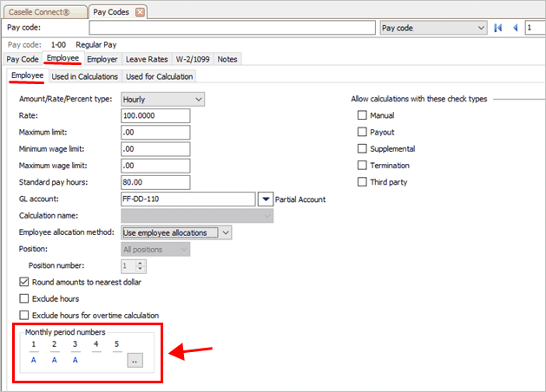Check the Manual check type
546x392 pixels.
tap(363, 115)
